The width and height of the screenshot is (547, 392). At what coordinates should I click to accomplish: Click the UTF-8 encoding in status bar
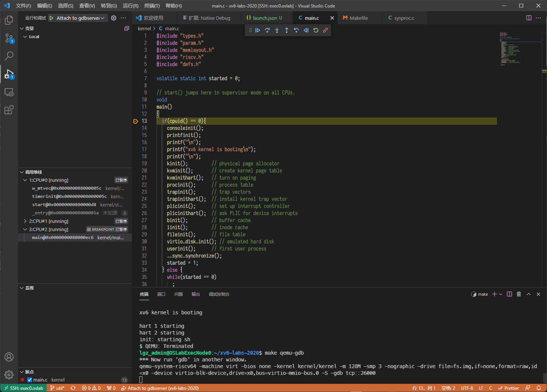tap(467, 388)
